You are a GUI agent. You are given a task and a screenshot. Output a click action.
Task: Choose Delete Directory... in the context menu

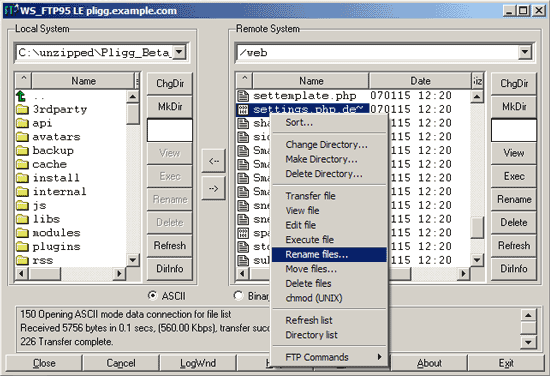pos(329,174)
